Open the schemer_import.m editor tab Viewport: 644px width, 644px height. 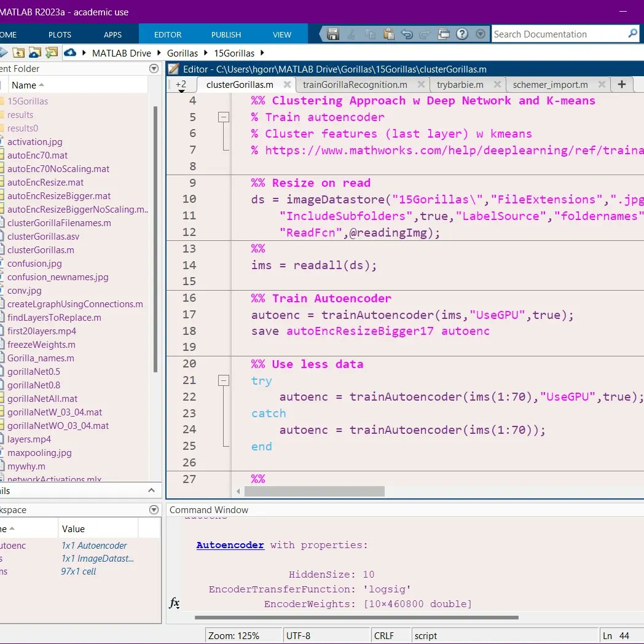click(x=550, y=85)
